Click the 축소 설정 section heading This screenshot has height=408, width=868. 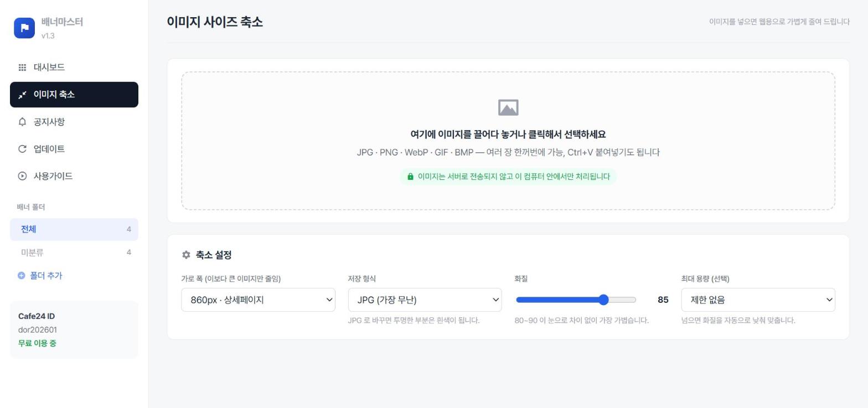point(214,255)
